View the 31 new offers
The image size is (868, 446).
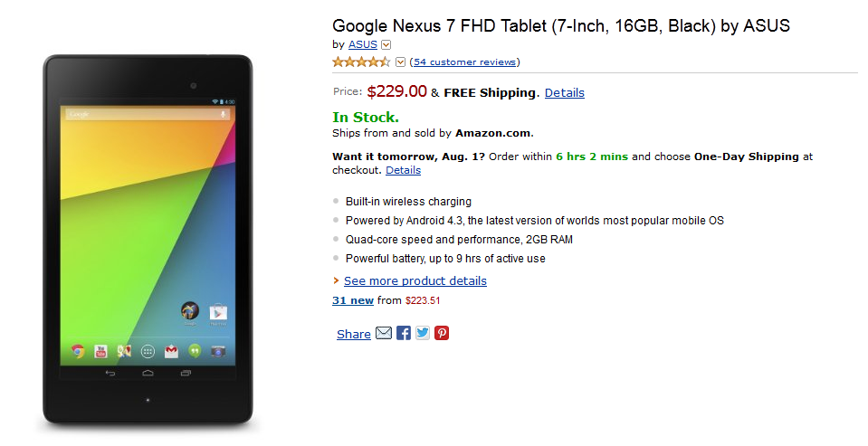point(353,300)
